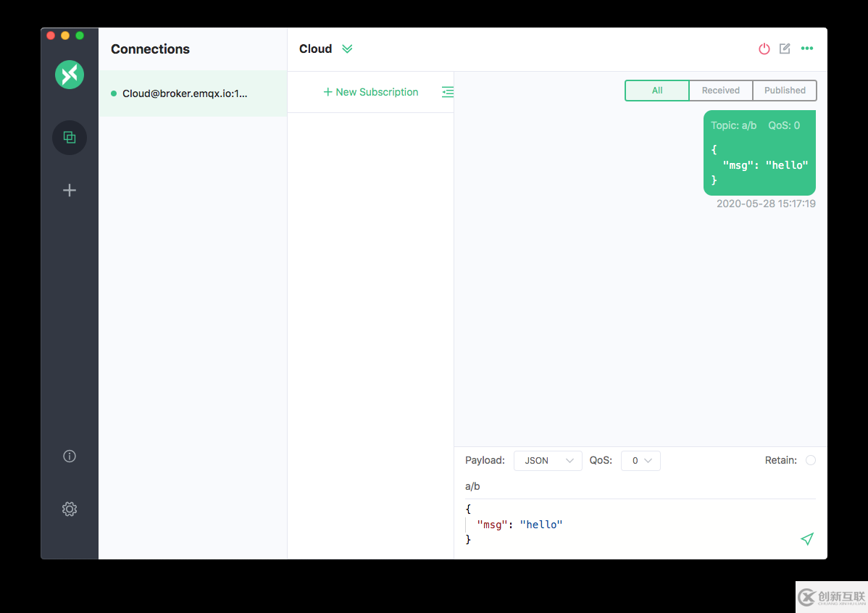
Task: Open the About info icon
Action: (x=70, y=456)
